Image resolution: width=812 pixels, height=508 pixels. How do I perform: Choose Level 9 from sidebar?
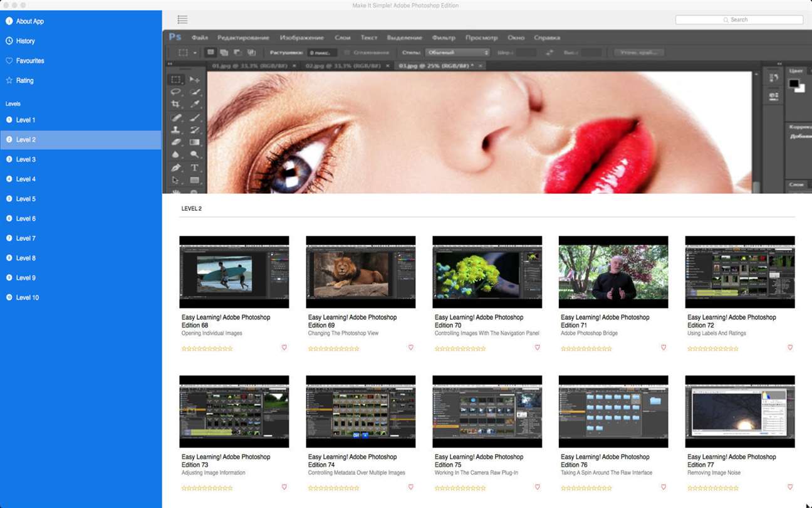point(81,278)
